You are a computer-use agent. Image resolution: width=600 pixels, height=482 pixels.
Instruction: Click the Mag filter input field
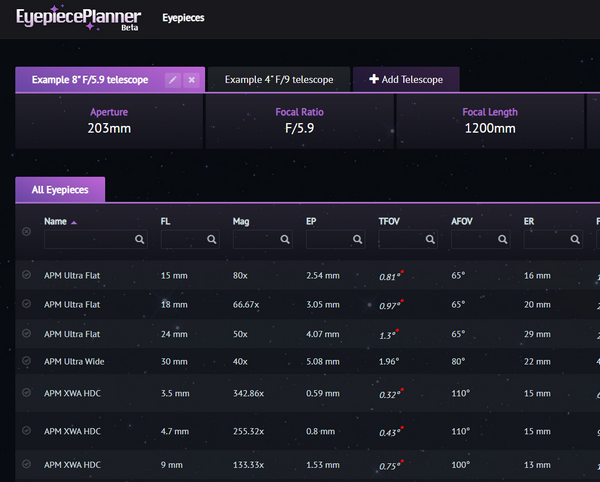pos(262,239)
